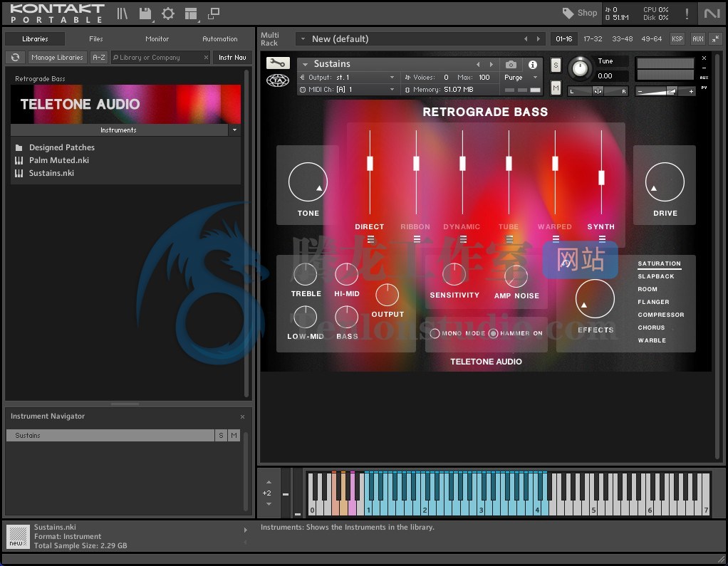Select the SLAPBACK effect
This screenshot has width=728, height=566.
(655, 276)
